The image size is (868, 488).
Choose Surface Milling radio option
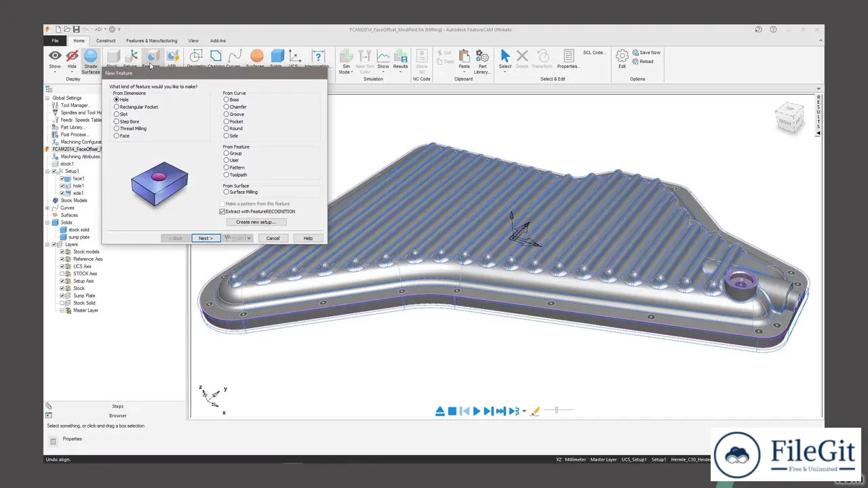226,192
